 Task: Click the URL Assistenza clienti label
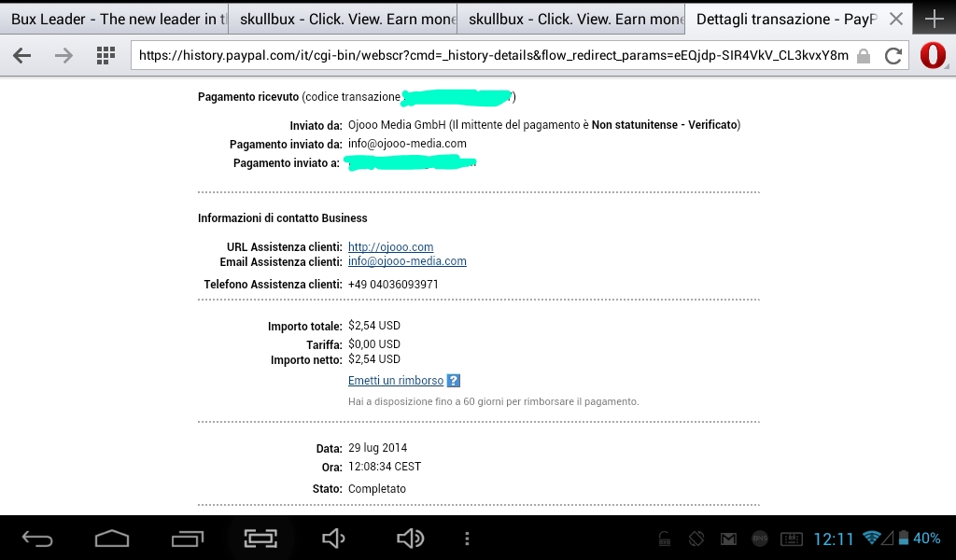[284, 246]
